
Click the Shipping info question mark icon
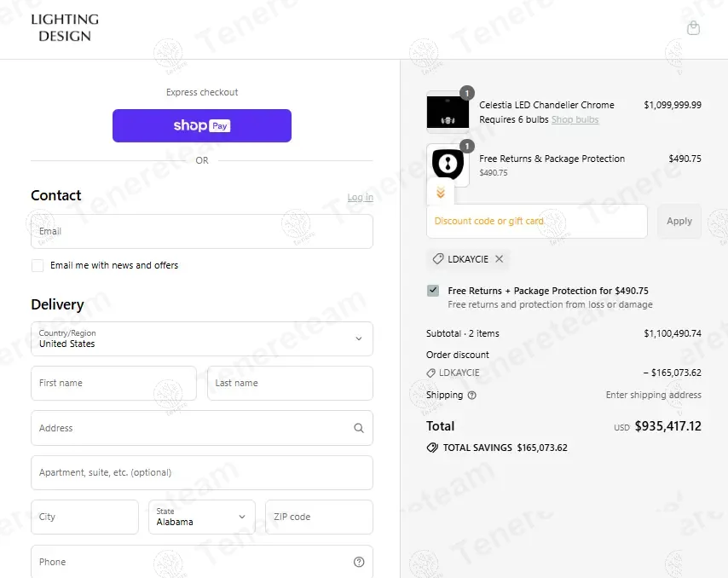click(472, 396)
